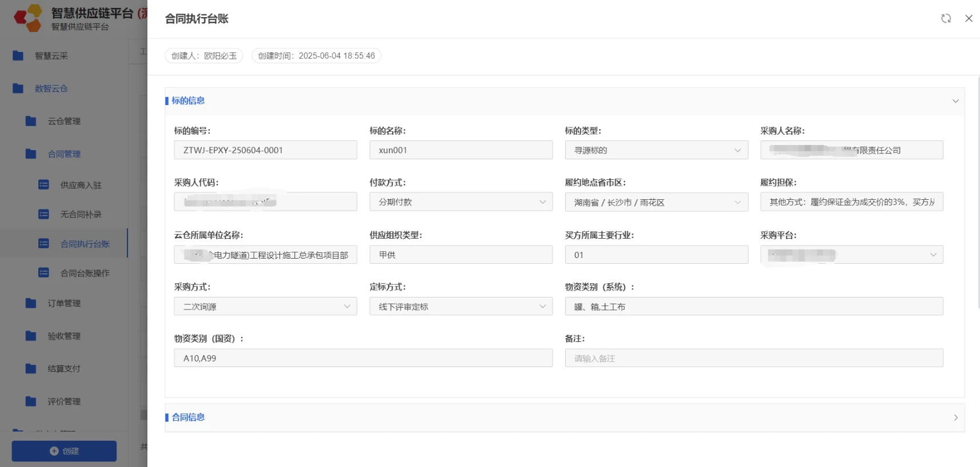Screen dimensions: 980x467
Task: Click the 供应组织类型 field showing 甲供
Action: (461, 255)
